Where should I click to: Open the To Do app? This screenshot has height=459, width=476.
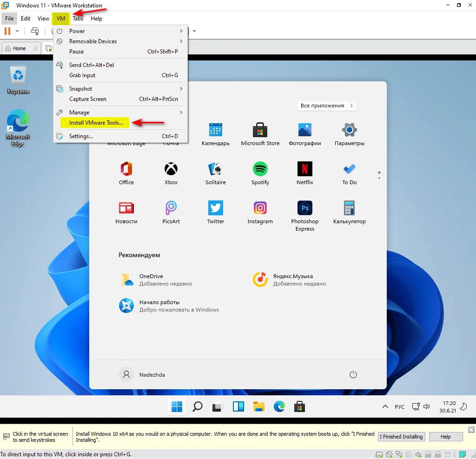[350, 173]
